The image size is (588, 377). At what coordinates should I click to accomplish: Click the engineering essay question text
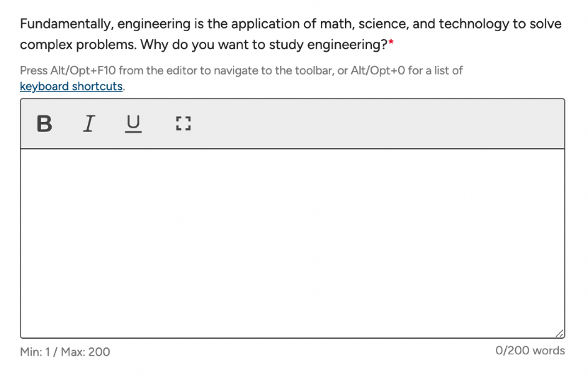click(290, 34)
